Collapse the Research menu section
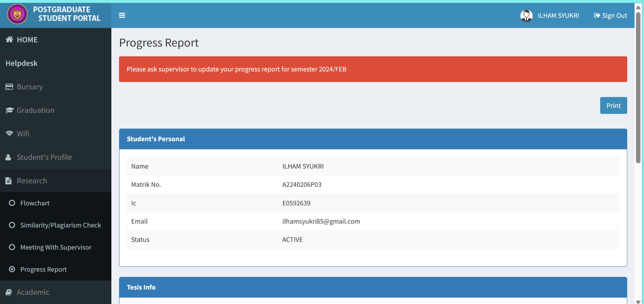Screen dimensions: 644x304 32,181
